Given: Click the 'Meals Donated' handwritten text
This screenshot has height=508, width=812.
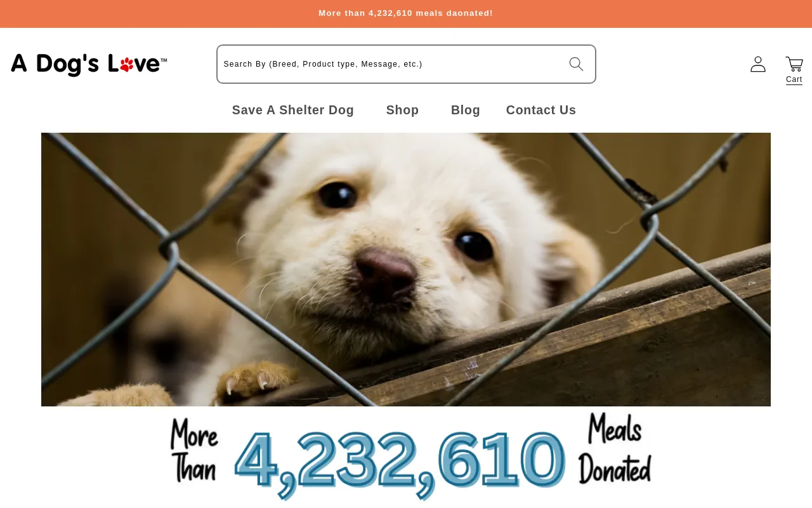Looking at the screenshot, I should pyautogui.click(x=615, y=448).
